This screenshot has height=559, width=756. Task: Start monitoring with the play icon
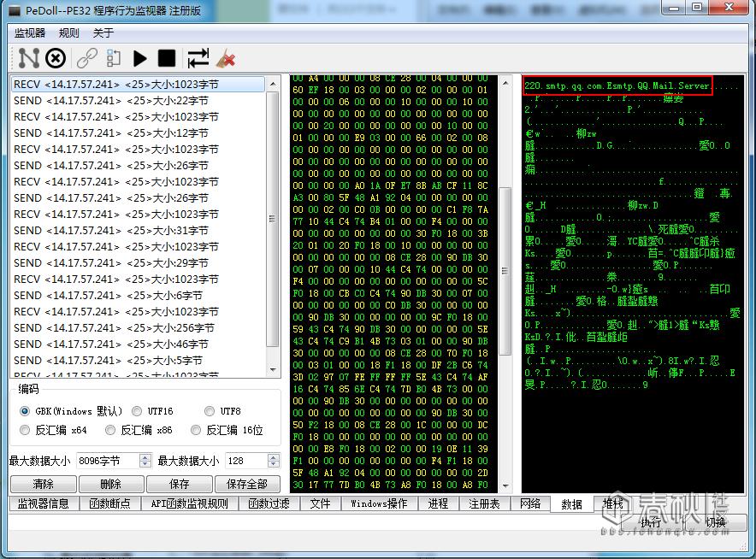[x=139, y=58]
